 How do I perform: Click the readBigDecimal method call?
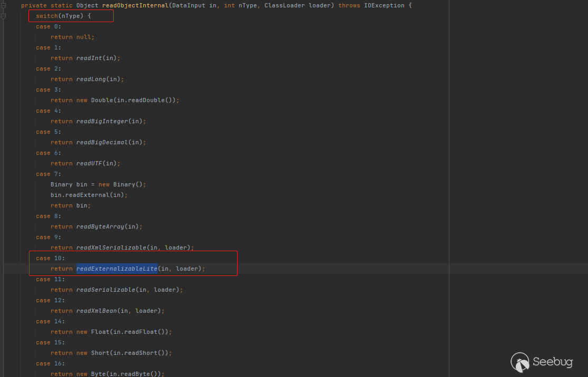(x=102, y=142)
